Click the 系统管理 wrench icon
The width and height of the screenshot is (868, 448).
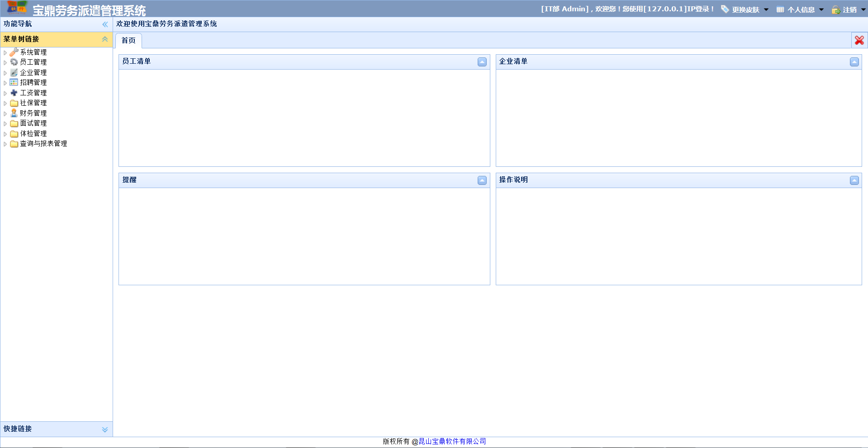14,52
